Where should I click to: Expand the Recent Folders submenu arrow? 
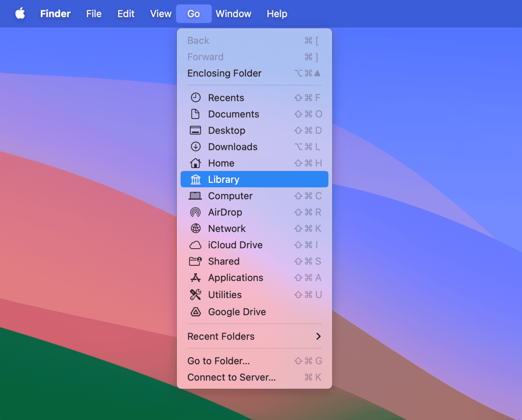pos(319,336)
